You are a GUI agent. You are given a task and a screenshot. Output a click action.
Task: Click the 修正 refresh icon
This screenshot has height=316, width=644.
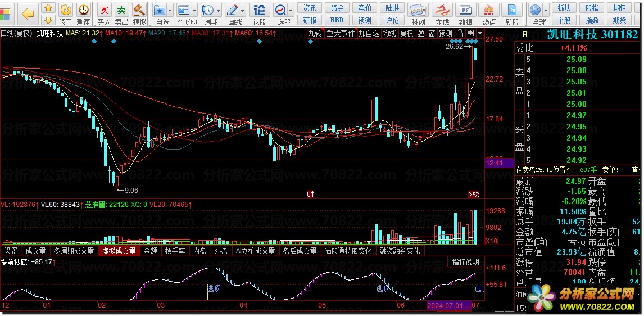[x=66, y=10]
